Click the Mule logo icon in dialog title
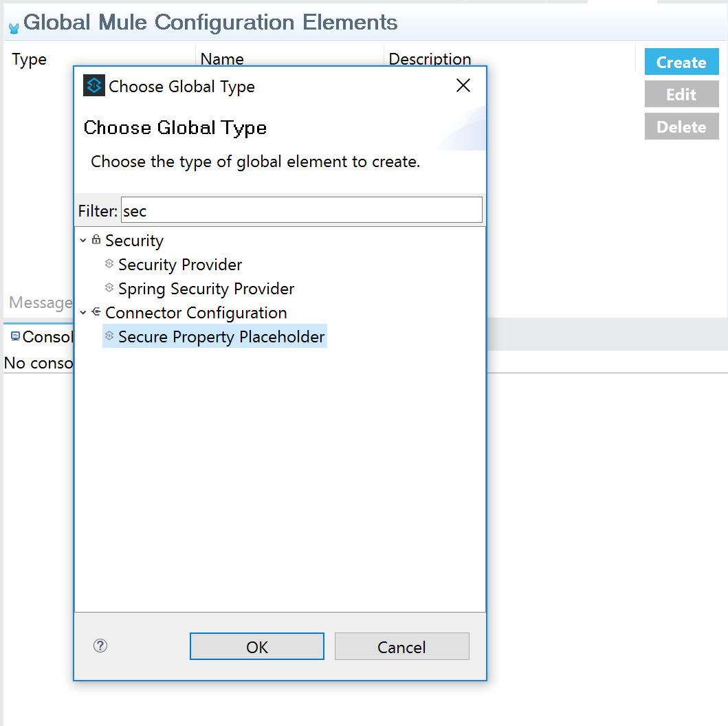Image resolution: width=728 pixels, height=726 pixels. pyautogui.click(x=94, y=85)
